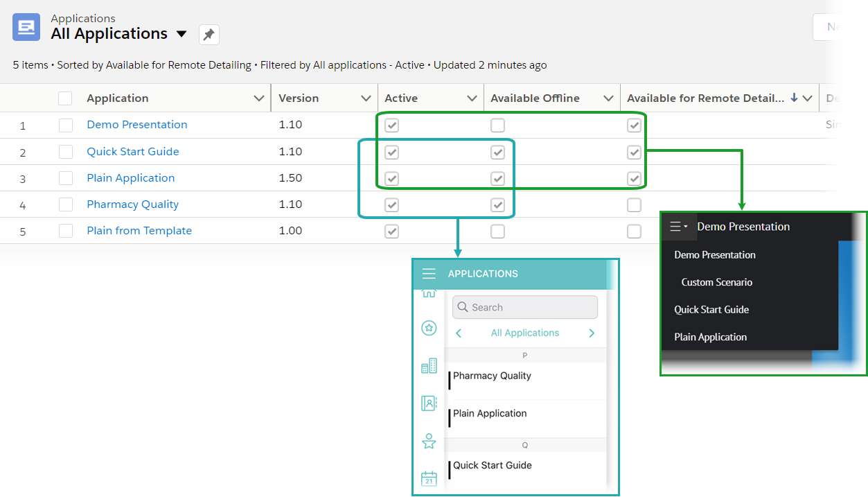Select Custom Scenario in the dark menu
Image resolution: width=868 pixels, height=497 pixels.
click(716, 282)
